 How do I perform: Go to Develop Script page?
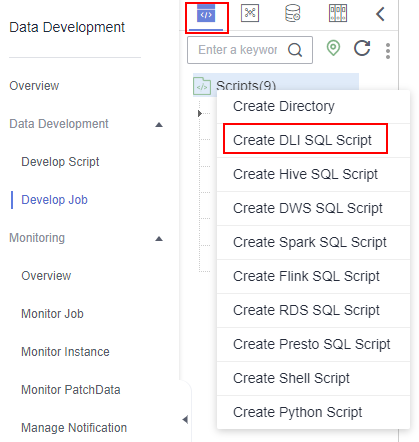coord(60,162)
